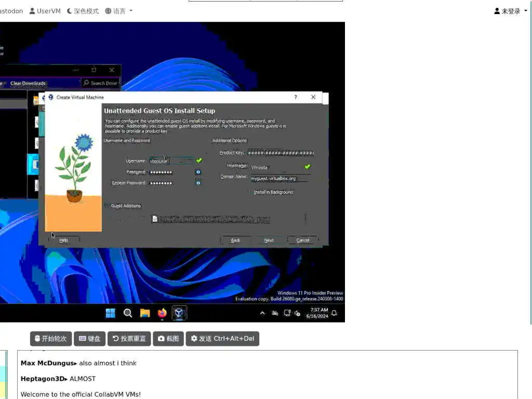Click the UserVM link in the top navbar
This screenshot has width=532, height=399.
coord(45,11)
